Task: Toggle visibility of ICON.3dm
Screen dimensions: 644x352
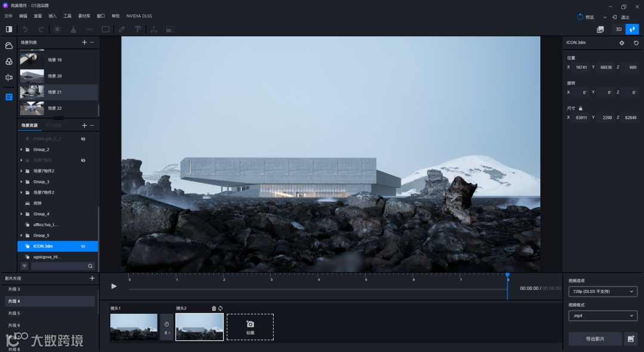Action: coord(83,246)
